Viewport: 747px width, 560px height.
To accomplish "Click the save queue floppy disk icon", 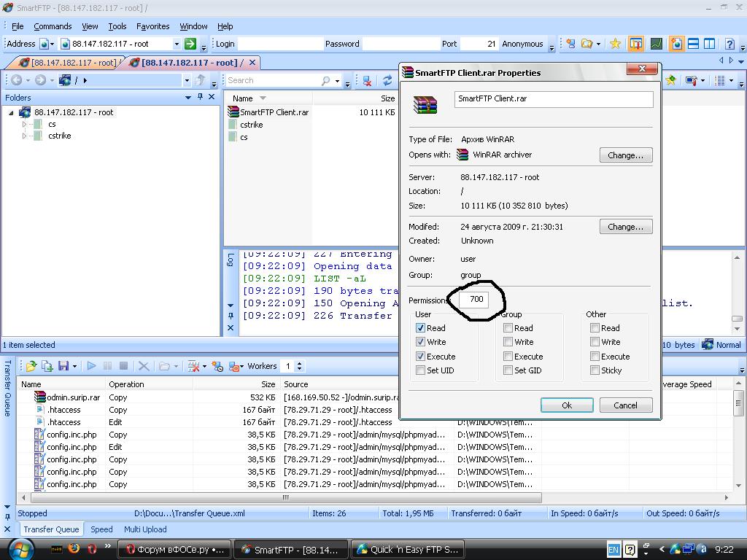I will pos(63,366).
